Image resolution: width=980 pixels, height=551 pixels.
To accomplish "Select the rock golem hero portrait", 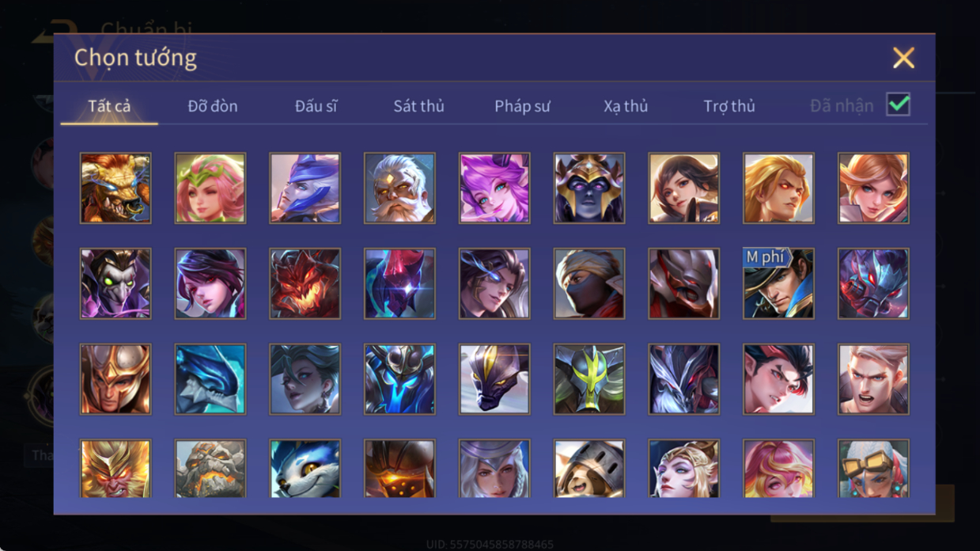I will (210, 469).
